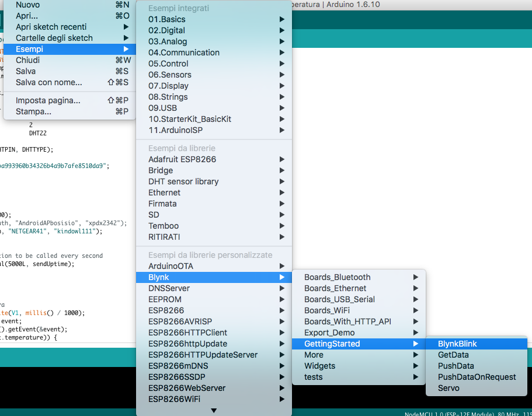The image size is (532, 416).
Task: Open the Servo example sketch
Action: [448, 388]
